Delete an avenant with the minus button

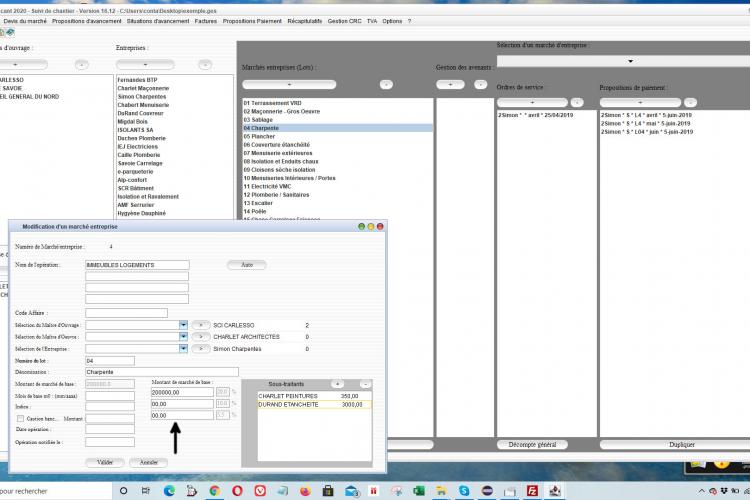coord(480,85)
